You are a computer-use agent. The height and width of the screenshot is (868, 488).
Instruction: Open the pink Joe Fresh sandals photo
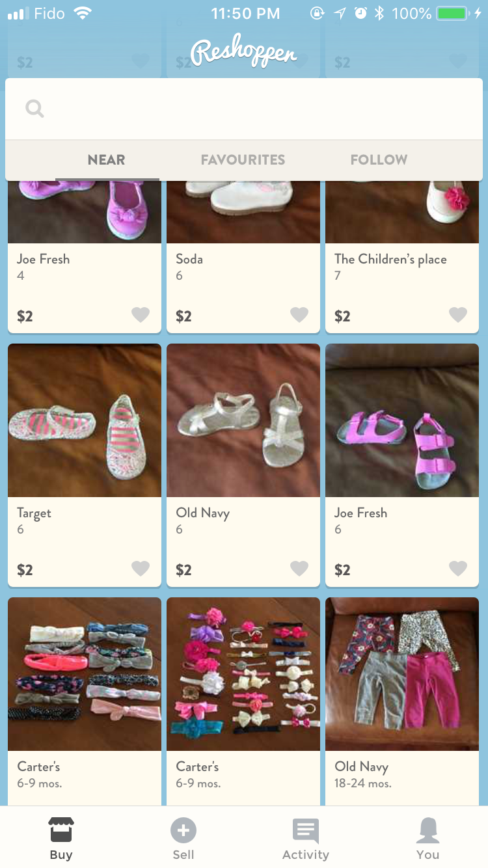(402, 420)
